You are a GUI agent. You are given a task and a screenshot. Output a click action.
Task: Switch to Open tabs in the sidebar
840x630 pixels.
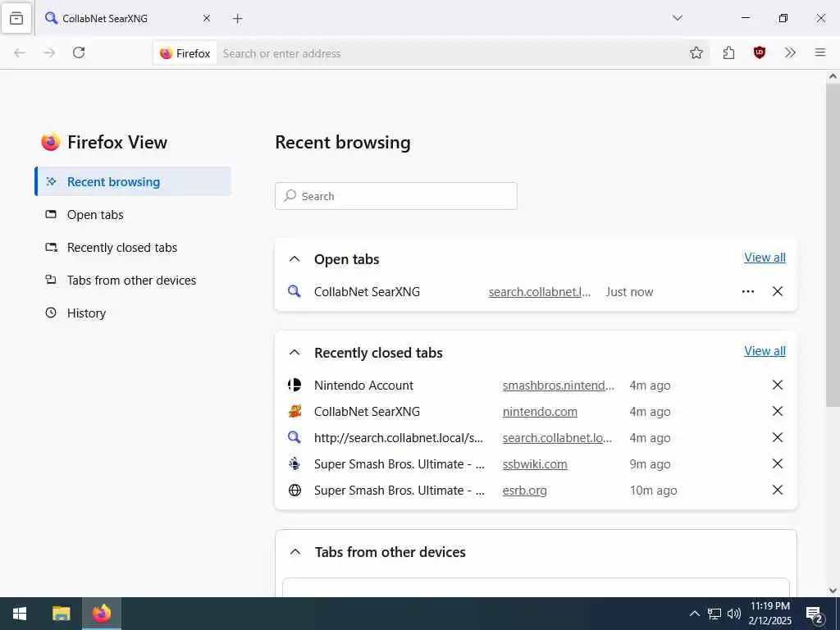[x=133, y=215]
